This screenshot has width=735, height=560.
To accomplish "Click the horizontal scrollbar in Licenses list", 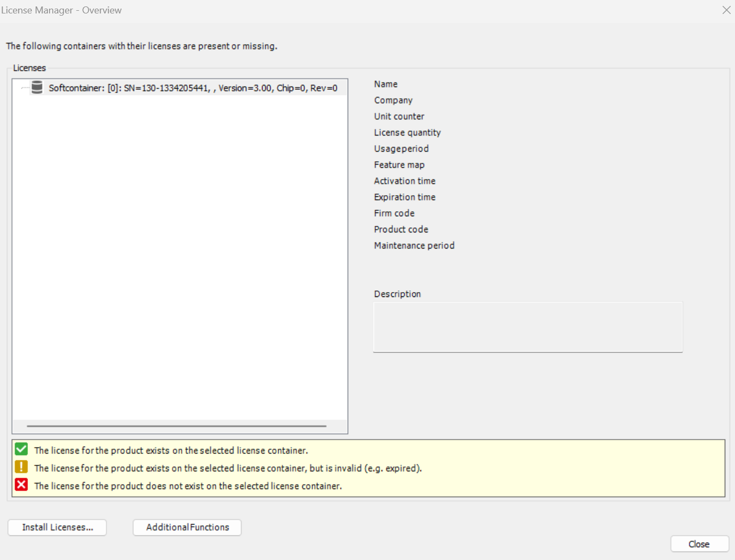I will (x=176, y=426).
